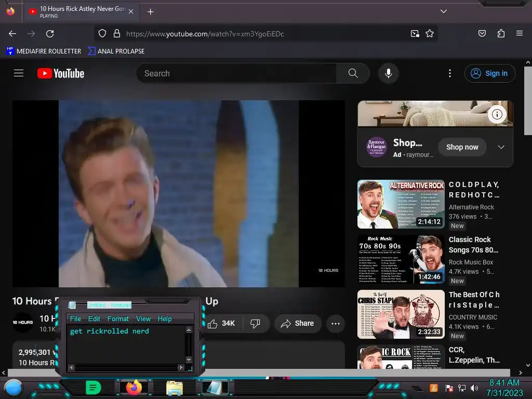This screenshot has height=399, width=532.
Task: Open The Best Of Chris Stapleton title
Action: pyautogui.click(x=474, y=300)
